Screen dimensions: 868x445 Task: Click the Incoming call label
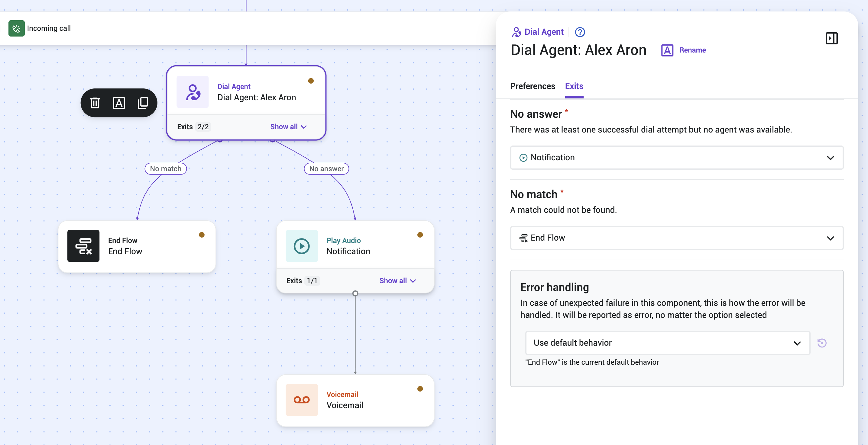[x=49, y=28]
